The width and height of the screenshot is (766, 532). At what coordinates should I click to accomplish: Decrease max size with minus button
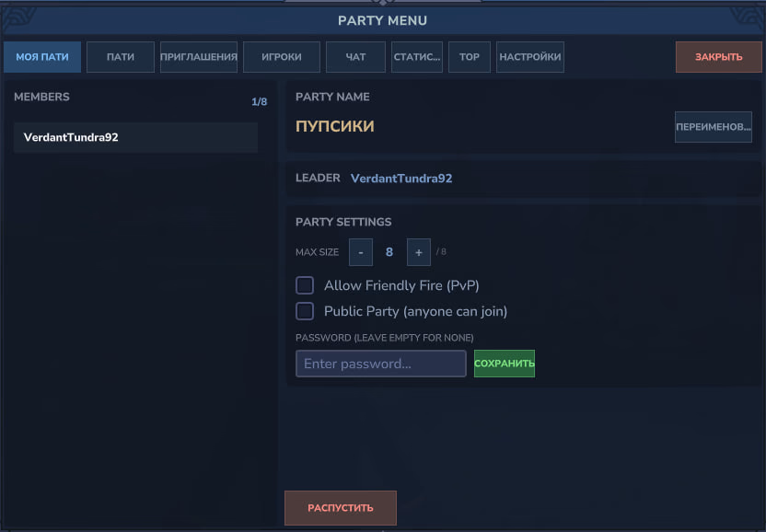pos(361,252)
